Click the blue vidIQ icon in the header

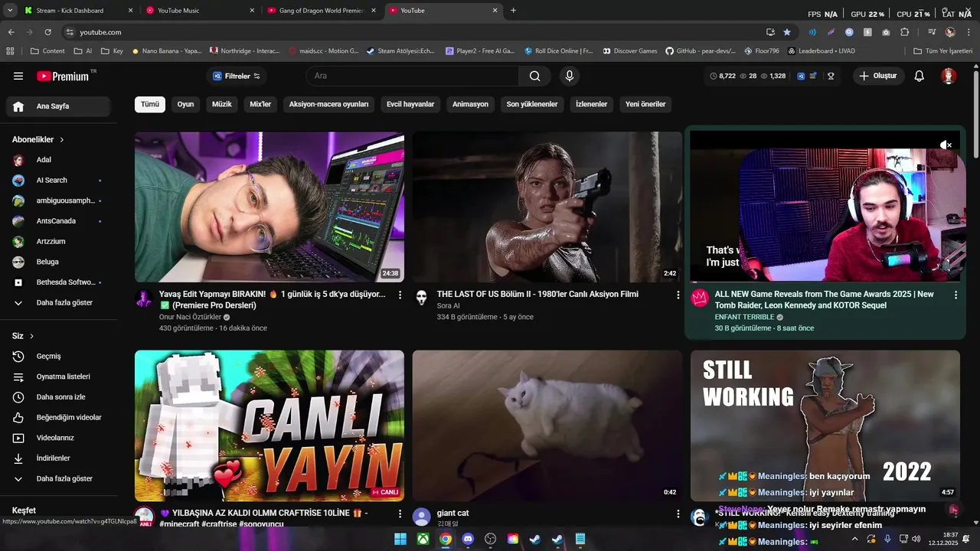coord(801,76)
